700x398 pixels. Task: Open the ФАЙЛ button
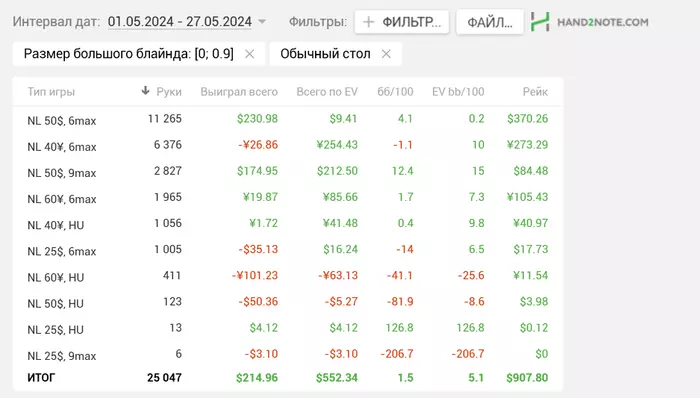pos(490,22)
